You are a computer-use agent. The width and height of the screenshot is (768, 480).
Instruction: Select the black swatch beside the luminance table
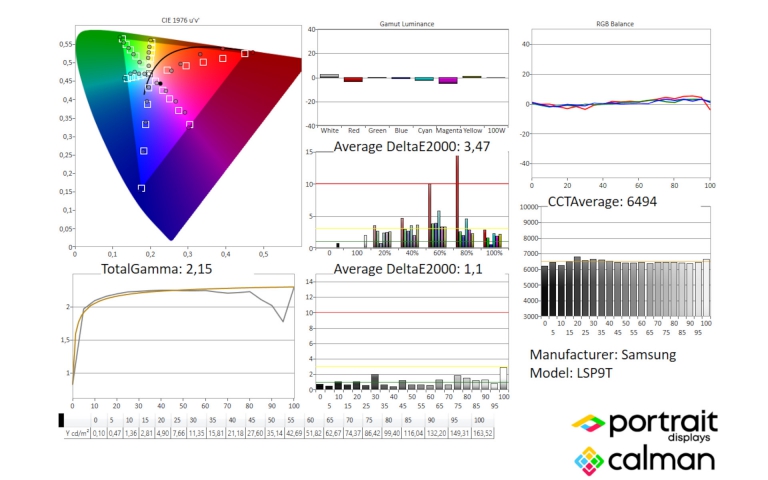click(x=61, y=420)
